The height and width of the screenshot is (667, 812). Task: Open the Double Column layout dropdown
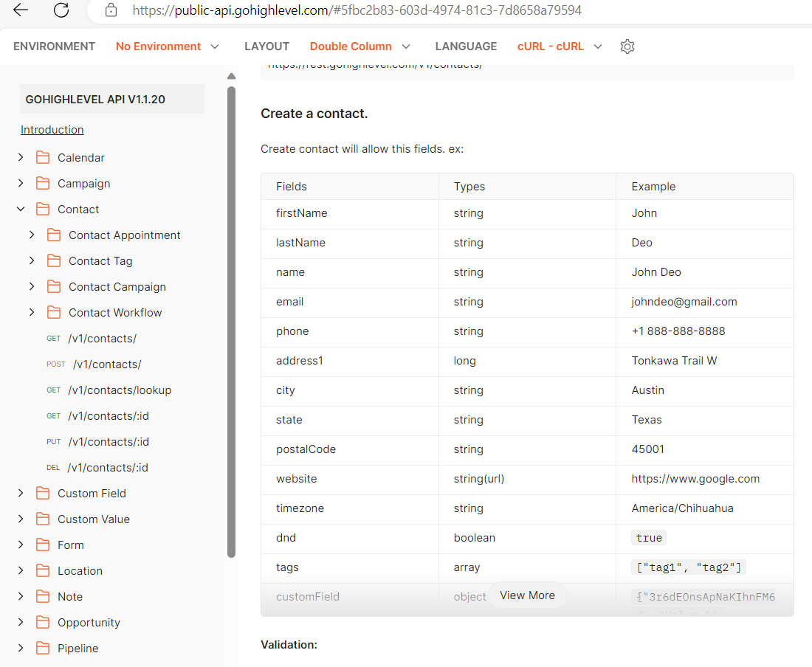[x=360, y=46]
